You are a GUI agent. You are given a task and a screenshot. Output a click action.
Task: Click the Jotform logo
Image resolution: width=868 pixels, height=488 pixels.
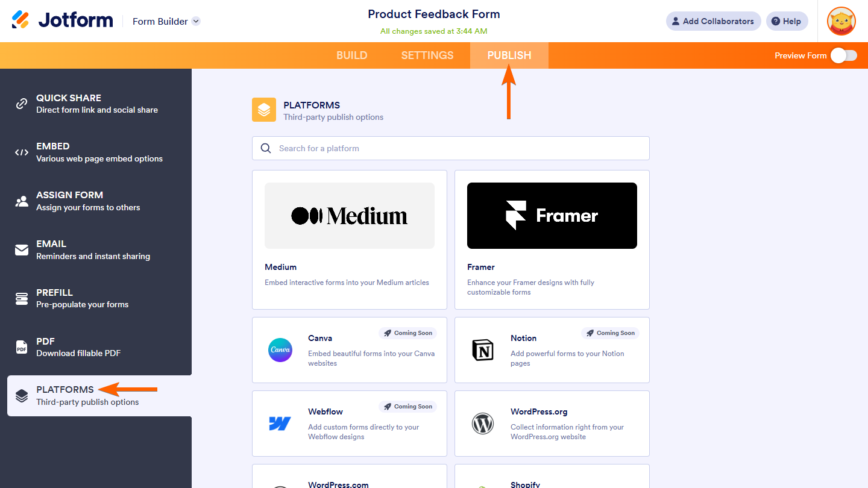[63, 20]
